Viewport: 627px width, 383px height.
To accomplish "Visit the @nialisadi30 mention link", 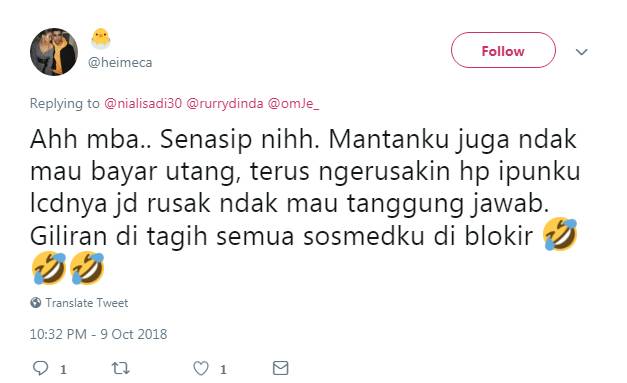I will click(x=143, y=104).
